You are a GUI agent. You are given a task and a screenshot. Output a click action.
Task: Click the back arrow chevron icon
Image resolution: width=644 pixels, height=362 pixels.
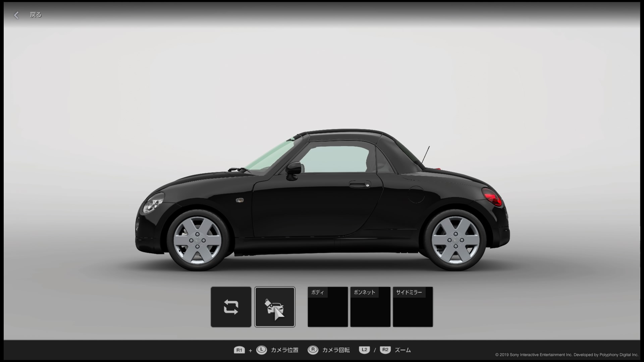pyautogui.click(x=16, y=15)
